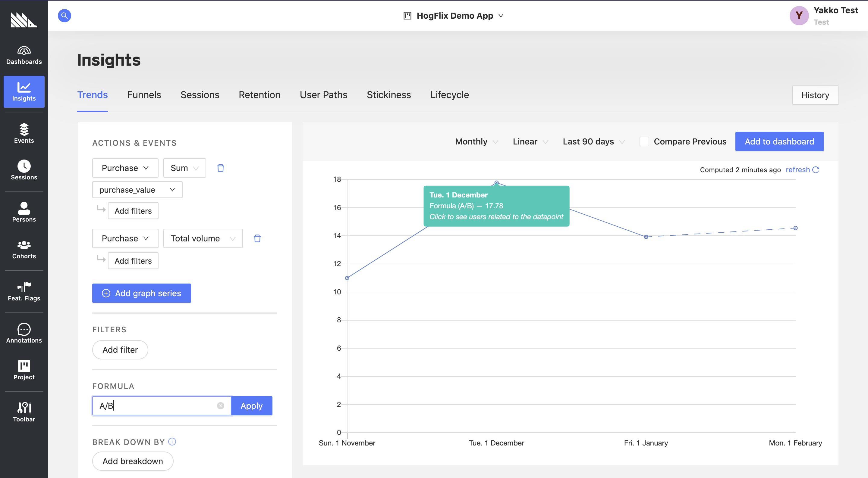Go to Dashboards in sidebar
Viewport: 868px width, 478px height.
(24, 55)
